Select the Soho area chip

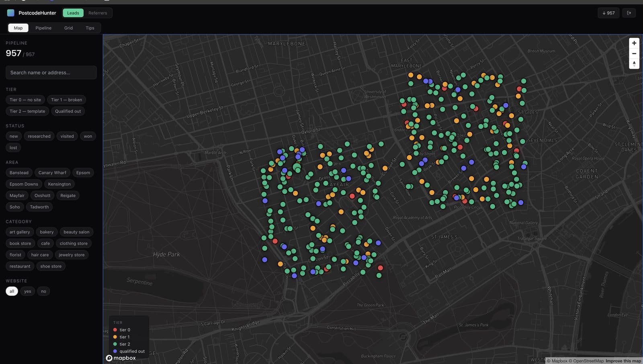point(14,207)
